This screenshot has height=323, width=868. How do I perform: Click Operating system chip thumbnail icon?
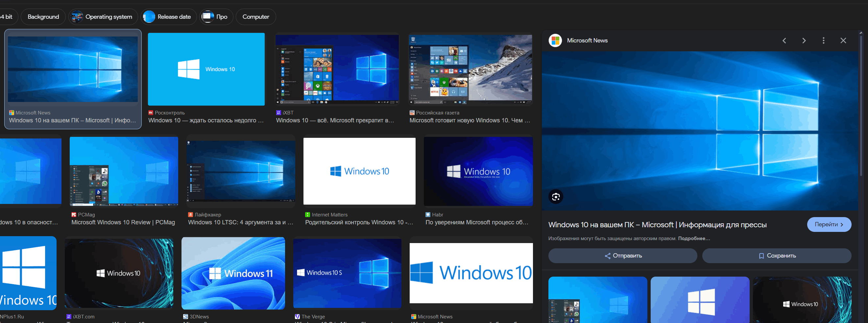77,16
